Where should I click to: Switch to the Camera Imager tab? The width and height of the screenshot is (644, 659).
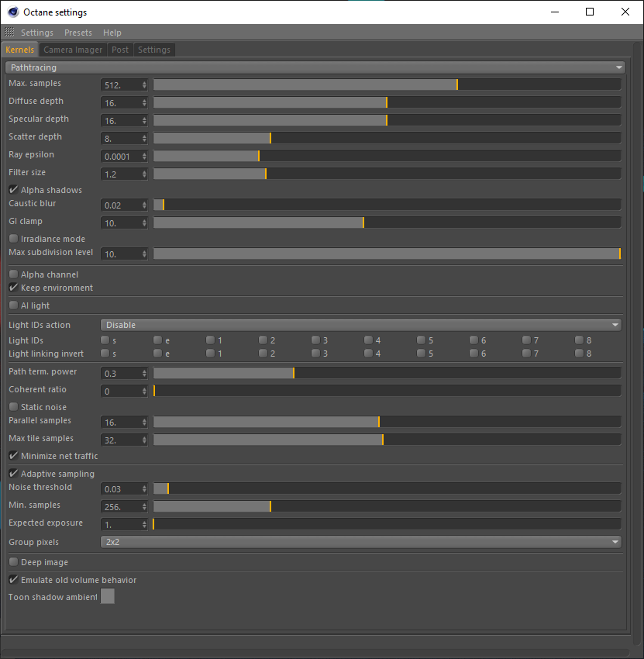click(x=73, y=50)
